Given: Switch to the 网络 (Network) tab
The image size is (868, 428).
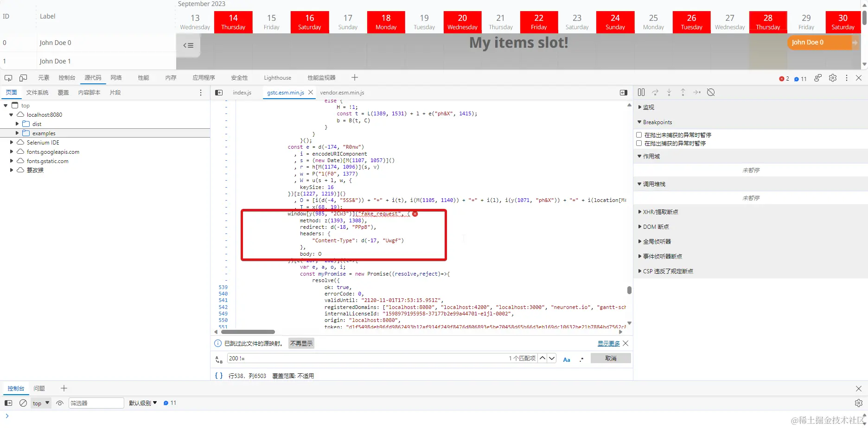Looking at the screenshot, I should tap(116, 78).
